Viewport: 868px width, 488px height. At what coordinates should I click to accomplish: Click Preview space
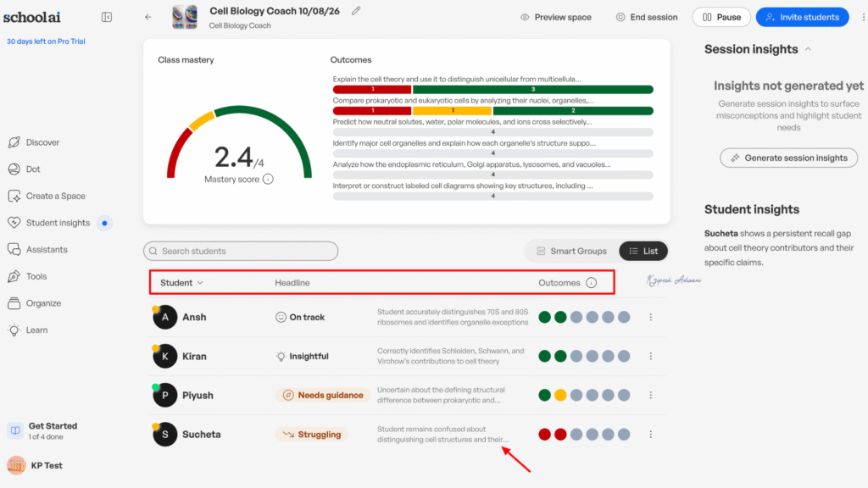pos(556,17)
